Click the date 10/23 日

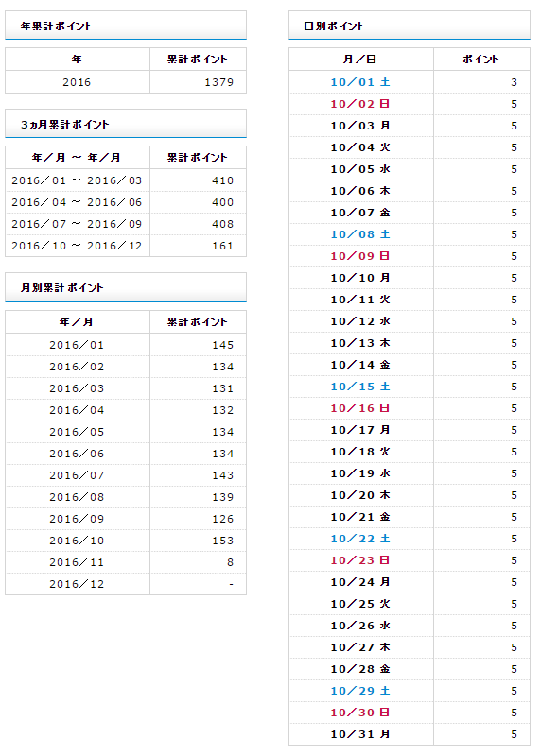(x=360, y=560)
